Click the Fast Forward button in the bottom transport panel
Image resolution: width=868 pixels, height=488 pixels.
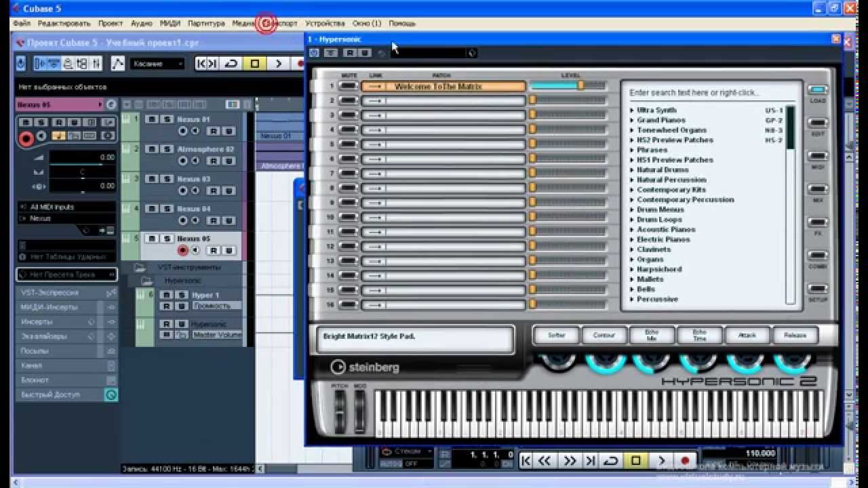tap(570, 461)
